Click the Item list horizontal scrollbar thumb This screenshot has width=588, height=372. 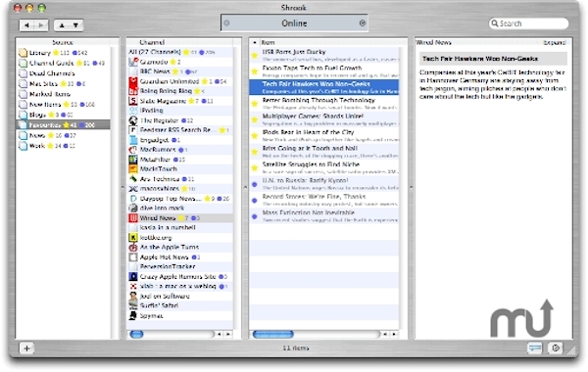(x=273, y=334)
